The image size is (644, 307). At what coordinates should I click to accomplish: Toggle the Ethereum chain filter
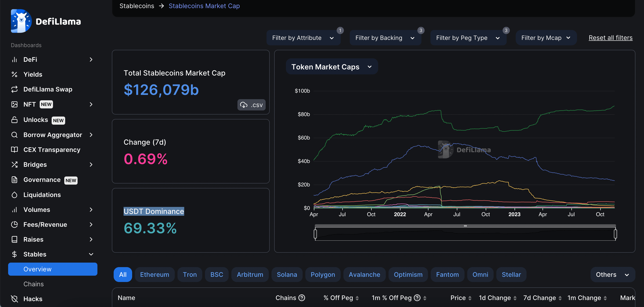tap(154, 274)
